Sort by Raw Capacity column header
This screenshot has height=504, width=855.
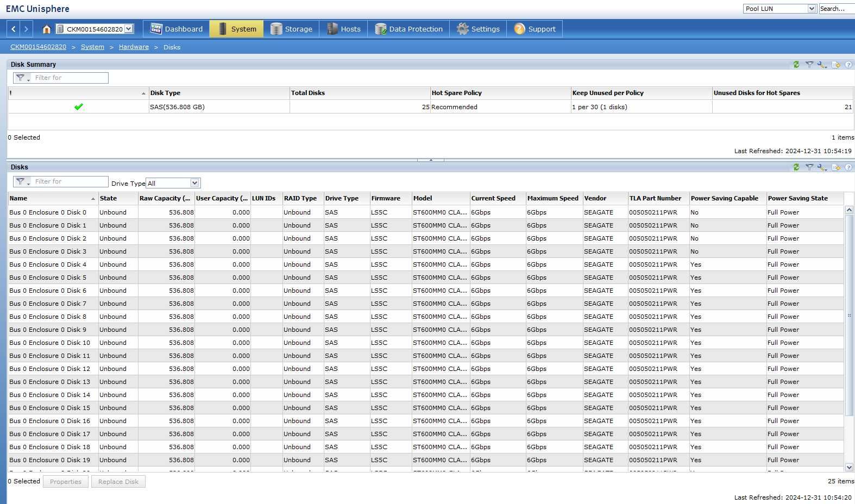tap(166, 198)
